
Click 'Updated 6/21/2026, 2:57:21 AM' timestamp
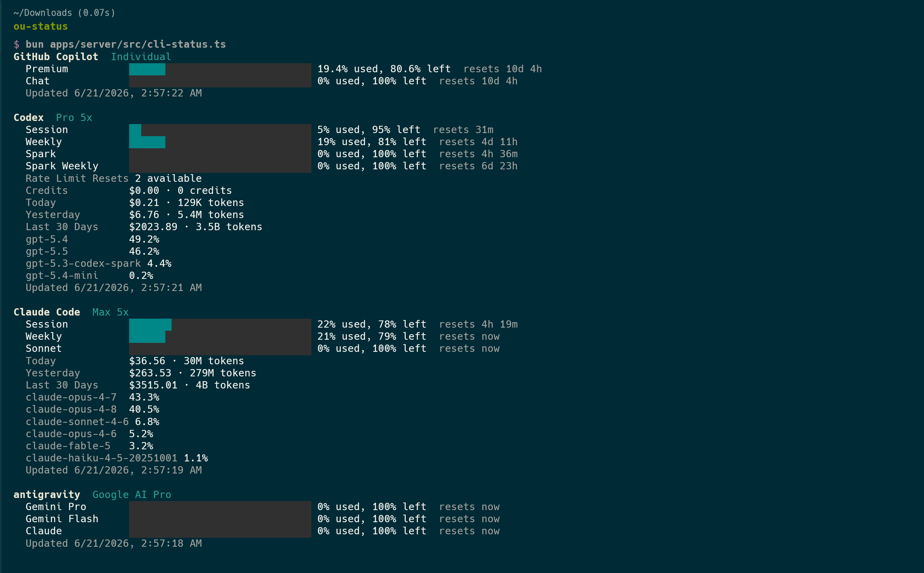(114, 288)
